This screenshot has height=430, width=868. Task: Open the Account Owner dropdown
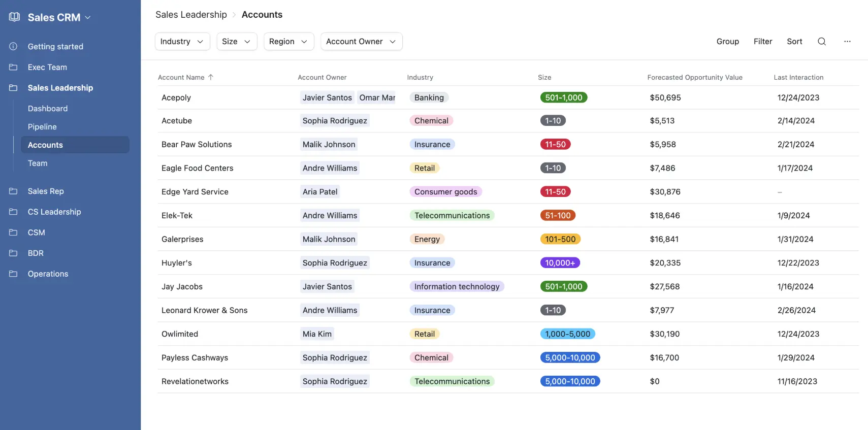point(361,42)
